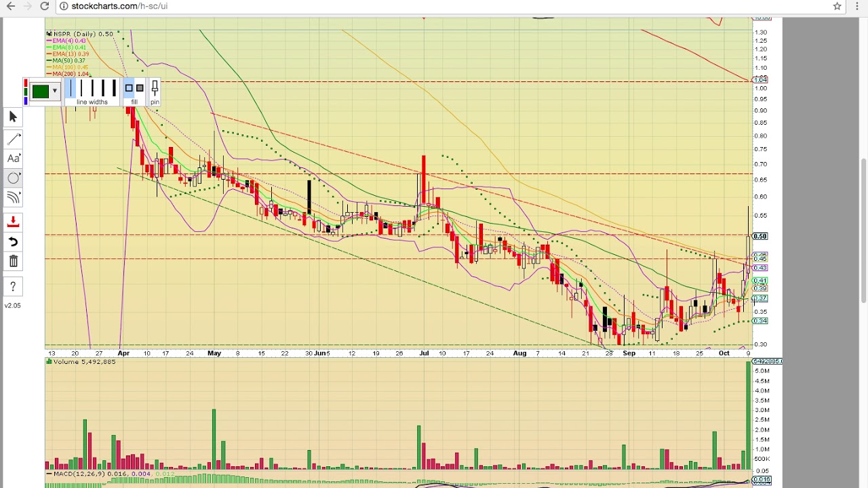Click the page vertical scrollbar

(863, 230)
